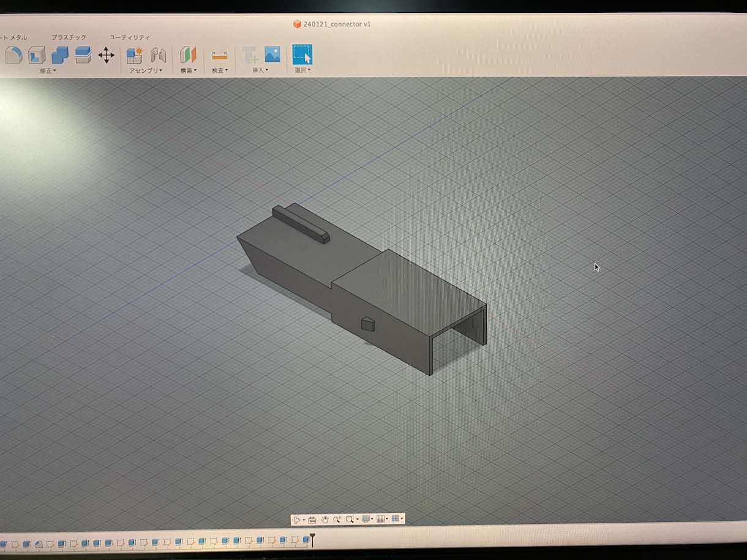Select the raised ridge on the connector top

[301, 224]
